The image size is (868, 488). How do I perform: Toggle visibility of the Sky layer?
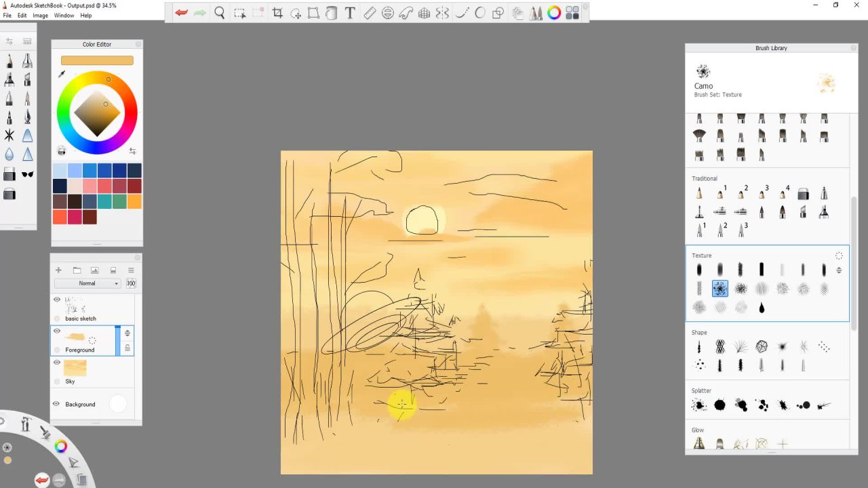(57, 363)
